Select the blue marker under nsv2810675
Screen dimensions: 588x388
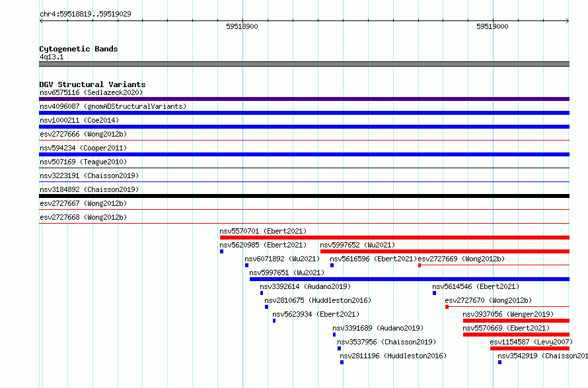(267, 307)
